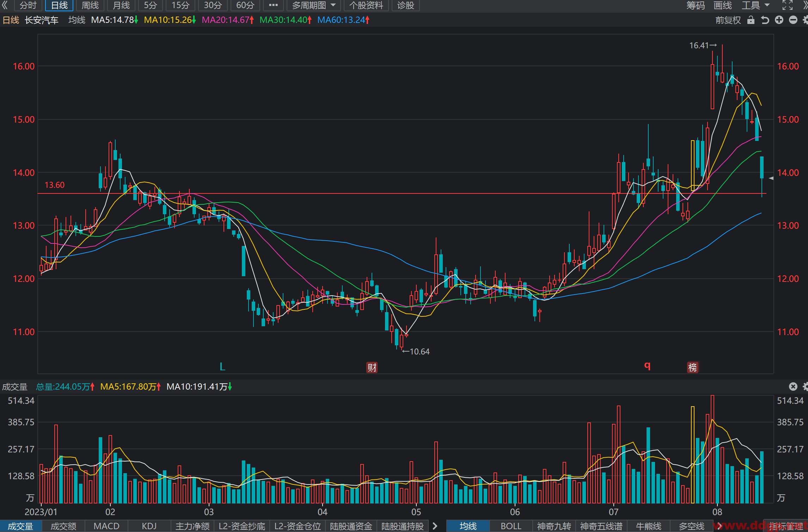Open the 工具 dropdown menu

(755, 5)
